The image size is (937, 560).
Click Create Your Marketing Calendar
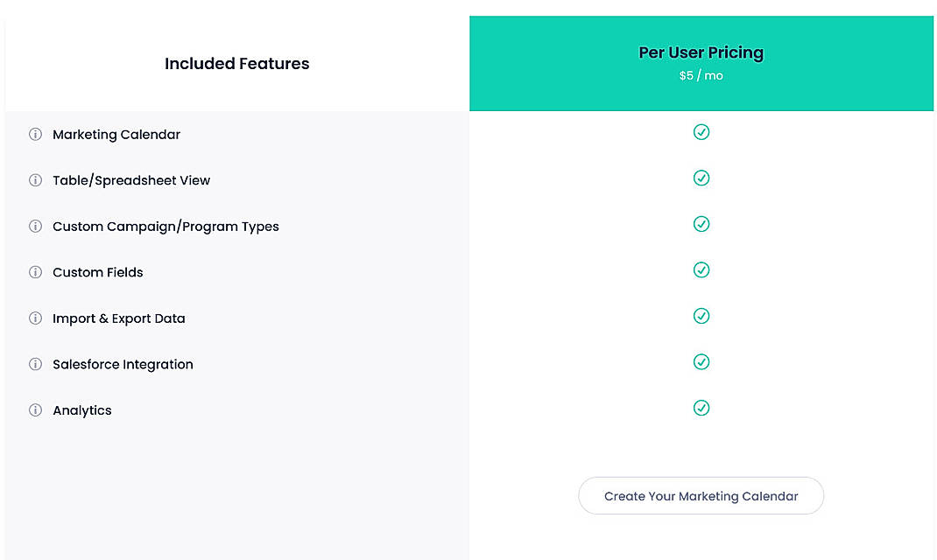coord(701,496)
